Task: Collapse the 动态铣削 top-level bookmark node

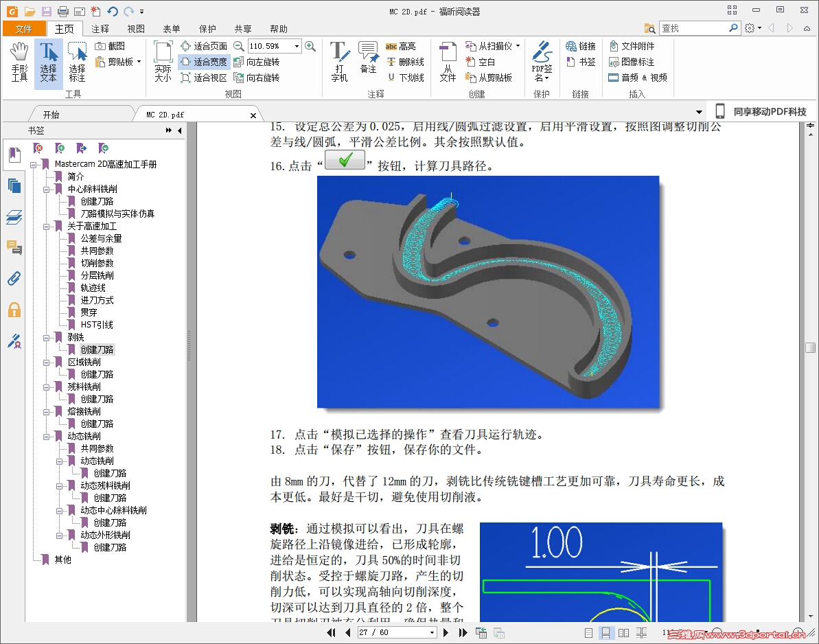Action: (x=47, y=436)
